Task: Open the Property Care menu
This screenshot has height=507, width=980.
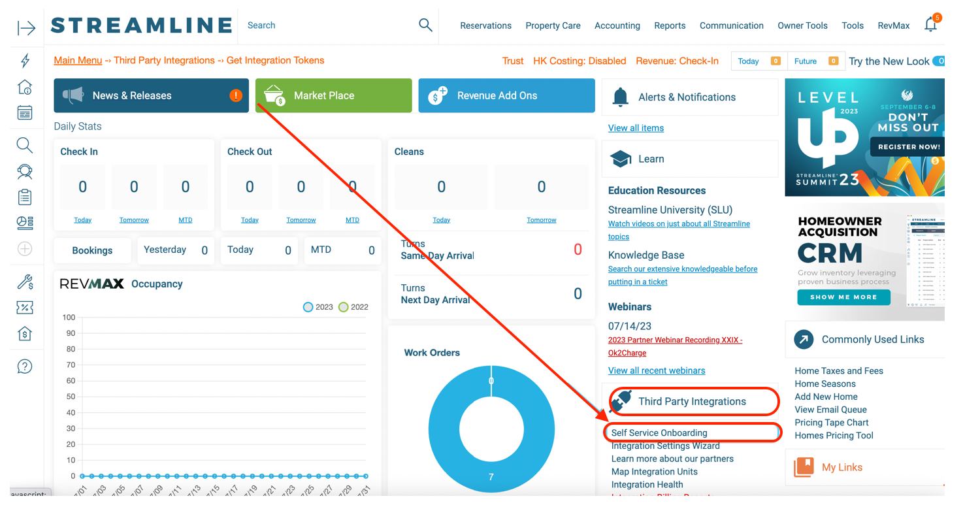Action: [x=553, y=25]
